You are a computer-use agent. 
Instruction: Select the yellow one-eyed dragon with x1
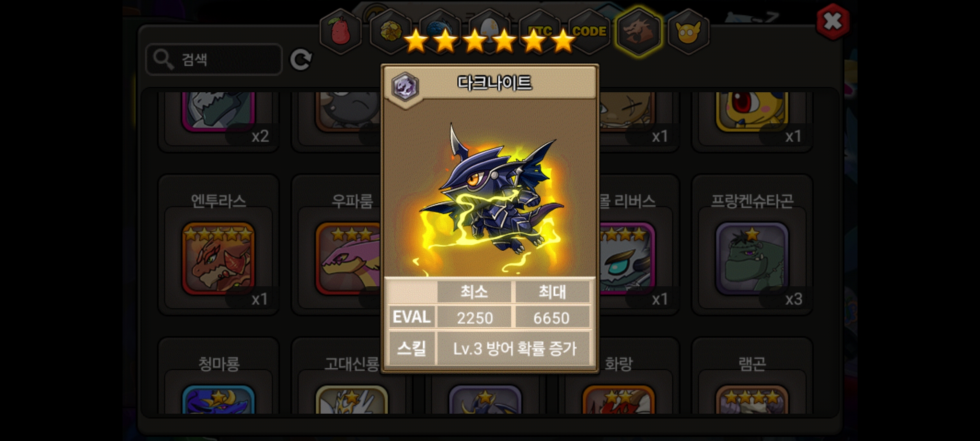752,111
